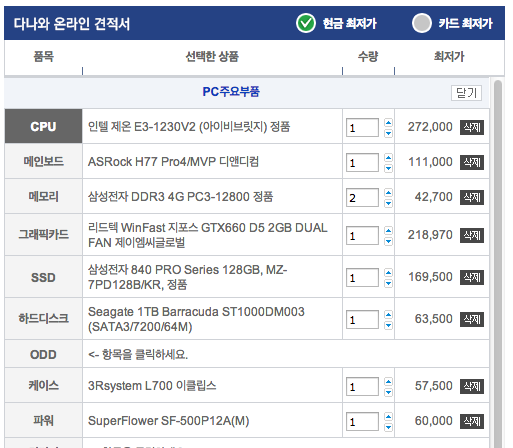513x448 pixels.
Task: Increase 파워 quantity with up arrow
Action: point(388,417)
